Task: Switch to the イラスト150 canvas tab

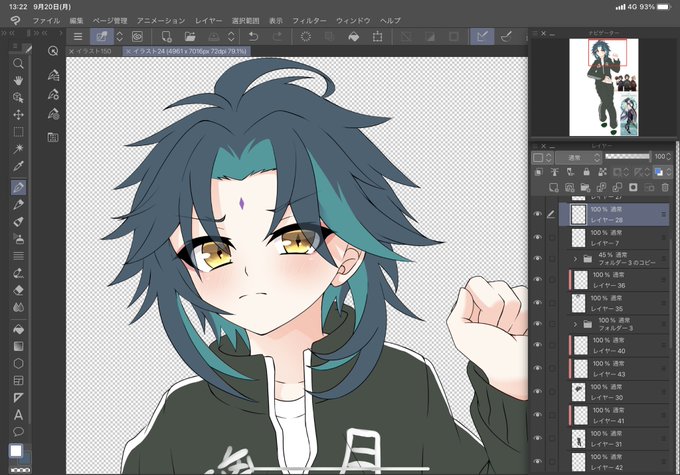Action: click(94, 51)
